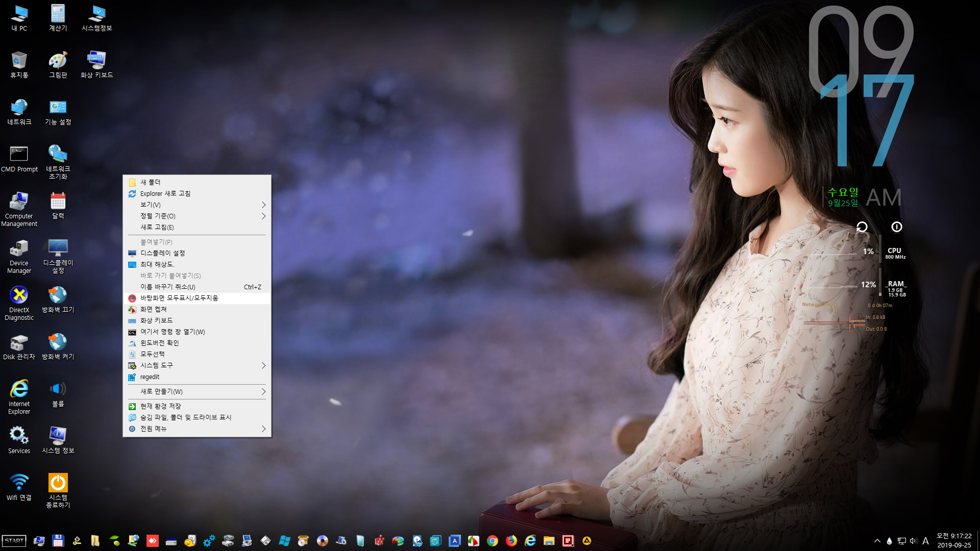Select 윈도버전 확인 menu item
980x551 pixels.
click(197, 343)
